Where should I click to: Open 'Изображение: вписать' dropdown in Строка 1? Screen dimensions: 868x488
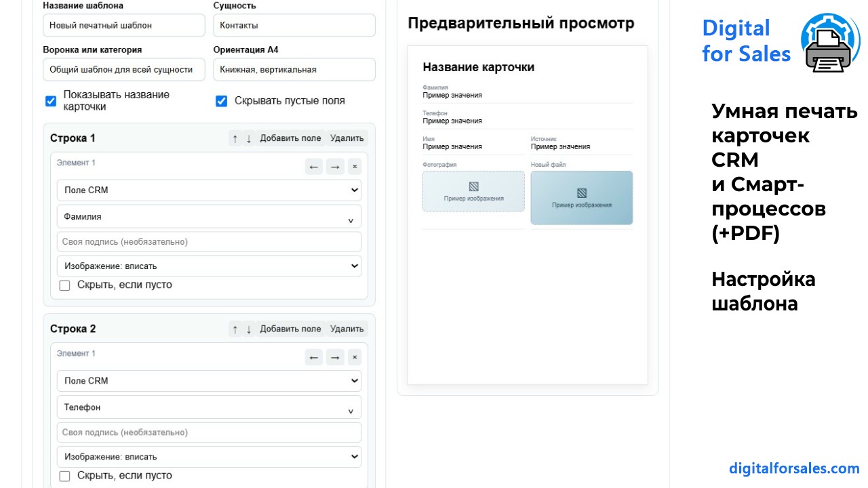point(209,266)
